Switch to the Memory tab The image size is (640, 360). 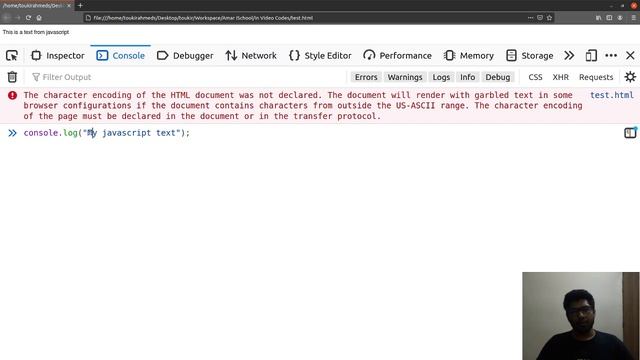click(469, 56)
